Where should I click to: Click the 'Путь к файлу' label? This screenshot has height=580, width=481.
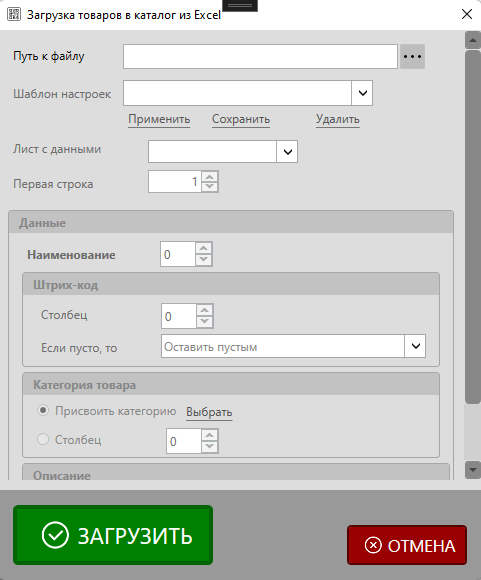(x=49, y=56)
